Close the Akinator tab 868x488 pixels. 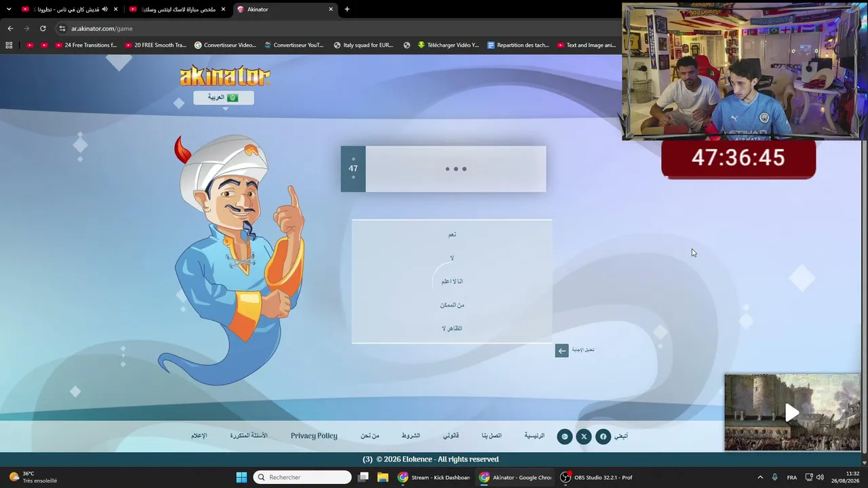pos(331,9)
